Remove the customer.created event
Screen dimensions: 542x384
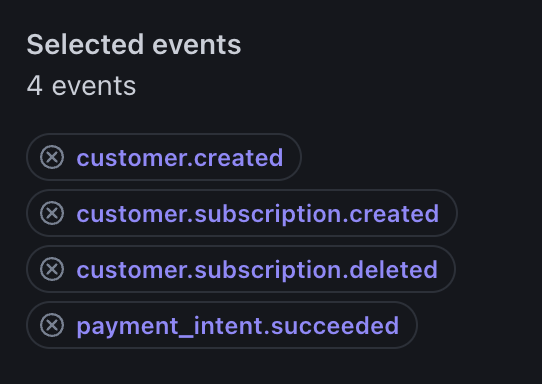pos(52,157)
